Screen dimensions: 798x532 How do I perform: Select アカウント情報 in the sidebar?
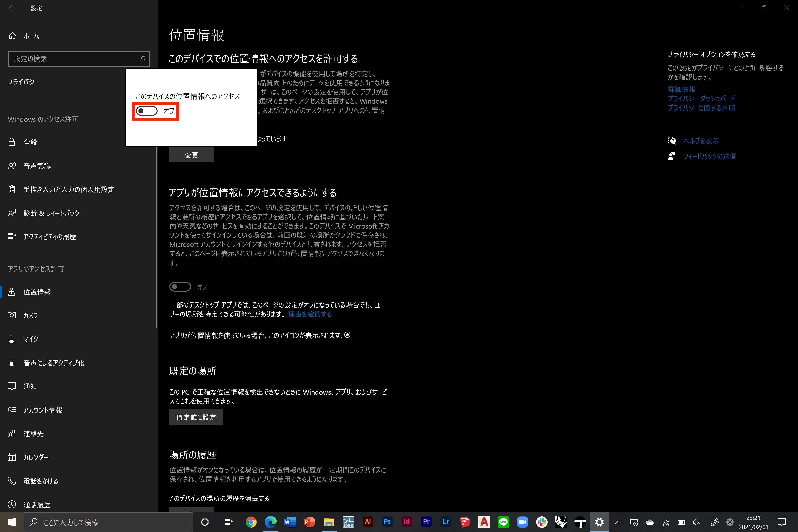[x=42, y=410]
